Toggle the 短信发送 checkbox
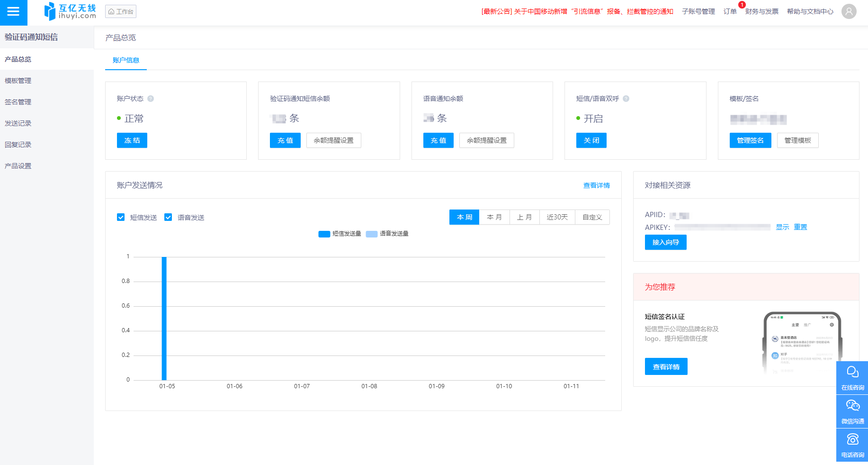The width and height of the screenshot is (868, 465). [x=121, y=217]
